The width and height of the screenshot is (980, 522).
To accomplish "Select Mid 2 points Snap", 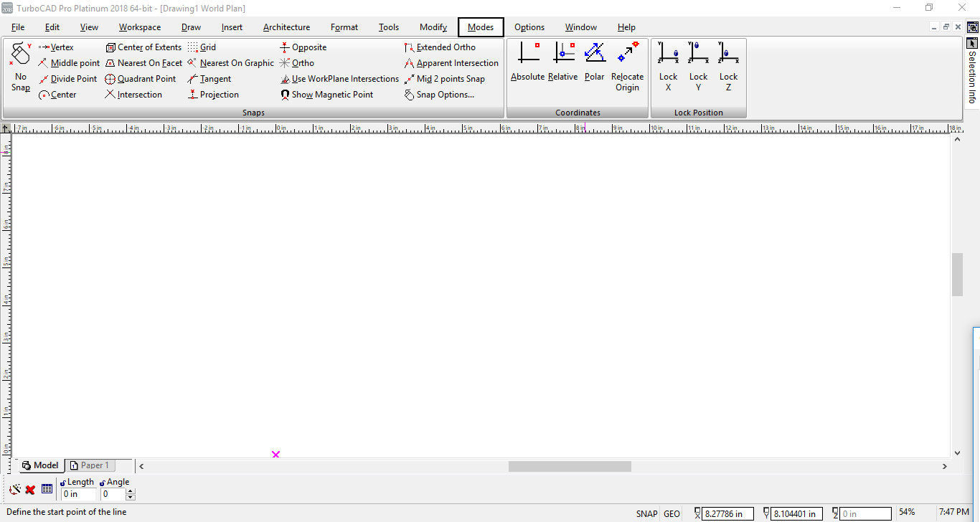I will pyautogui.click(x=445, y=79).
